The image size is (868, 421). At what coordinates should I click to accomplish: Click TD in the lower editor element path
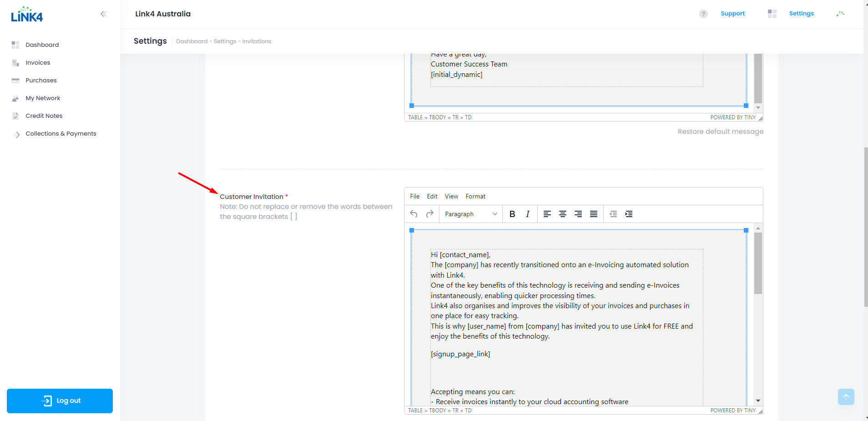click(468, 411)
